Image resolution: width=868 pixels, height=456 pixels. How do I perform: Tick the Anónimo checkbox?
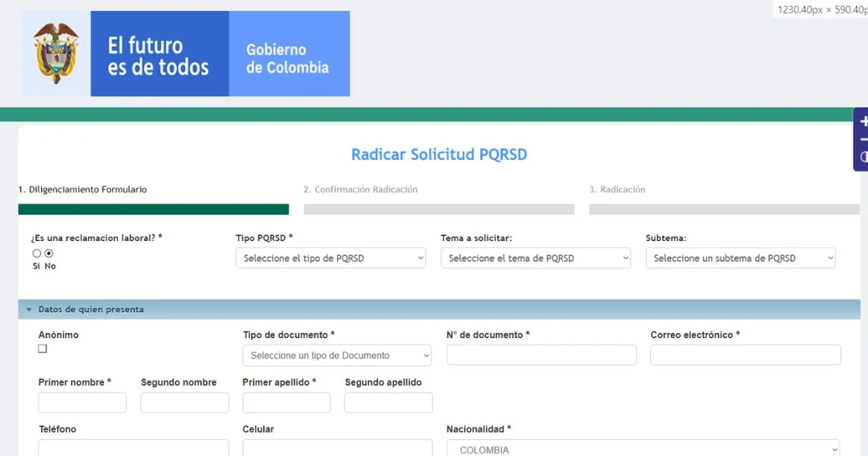(43, 349)
